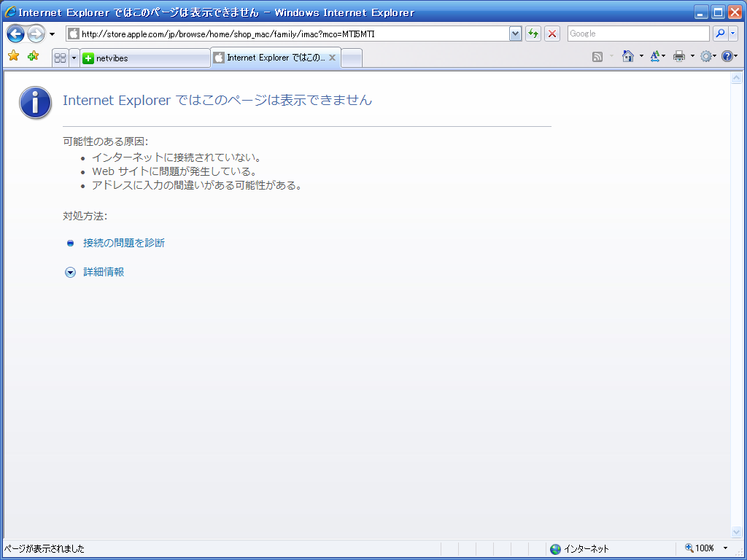Click the Home icon
This screenshot has height=560, width=747.
(628, 56)
